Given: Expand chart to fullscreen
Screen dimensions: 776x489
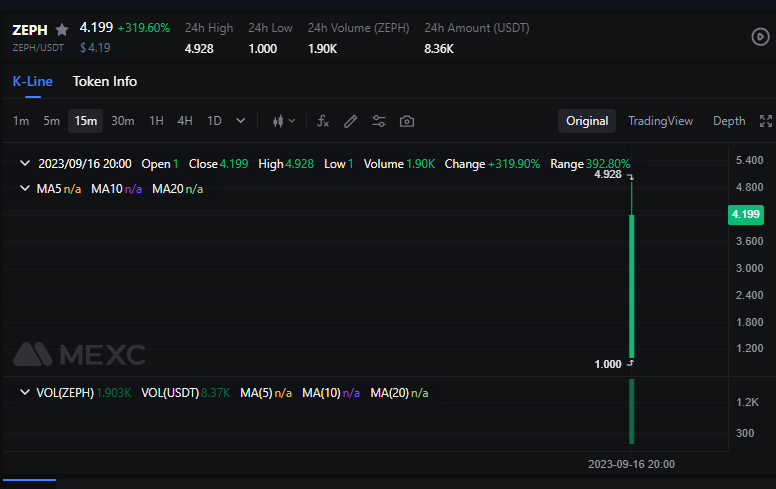Looking at the screenshot, I should tap(766, 121).
